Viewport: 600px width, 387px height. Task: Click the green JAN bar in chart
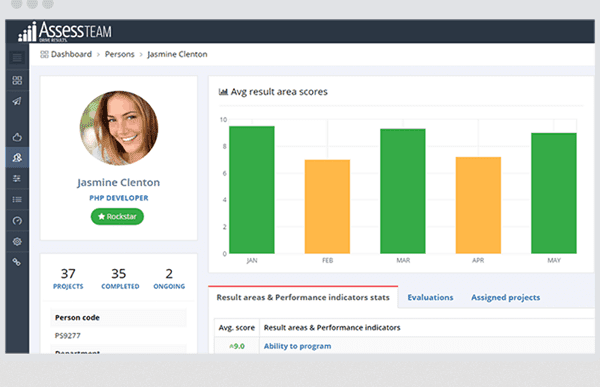(x=252, y=190)
